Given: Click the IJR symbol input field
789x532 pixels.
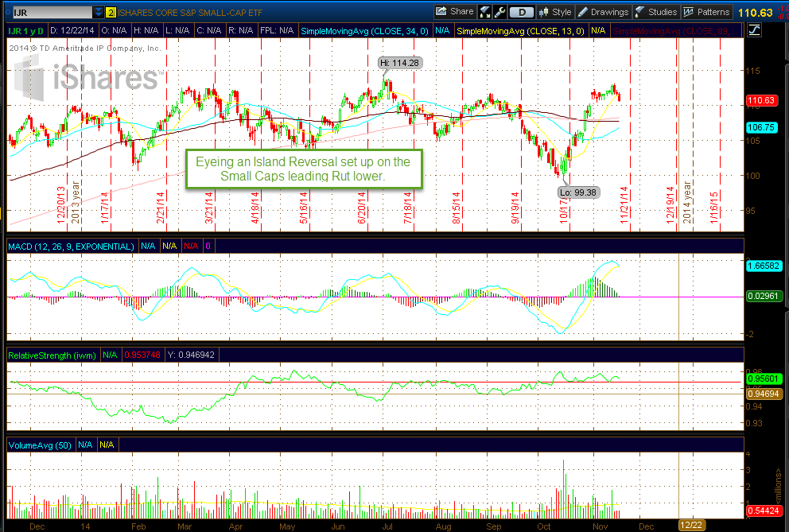Looking at the screenshot, I should [52, 13].
